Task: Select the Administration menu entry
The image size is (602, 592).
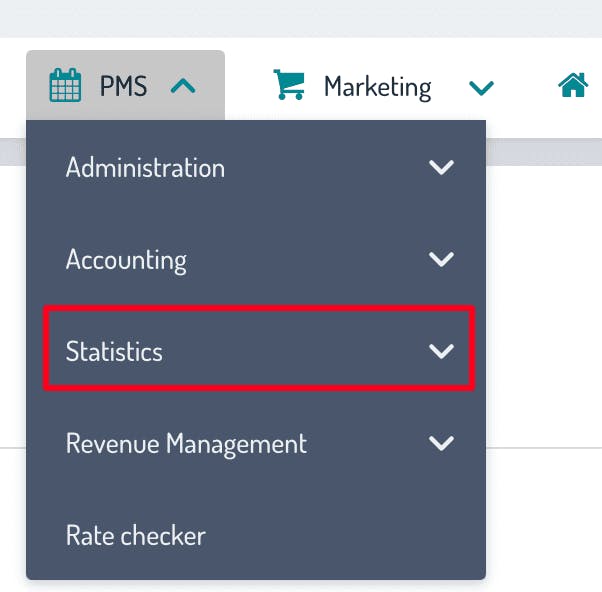Action: (x=146, y=168)
